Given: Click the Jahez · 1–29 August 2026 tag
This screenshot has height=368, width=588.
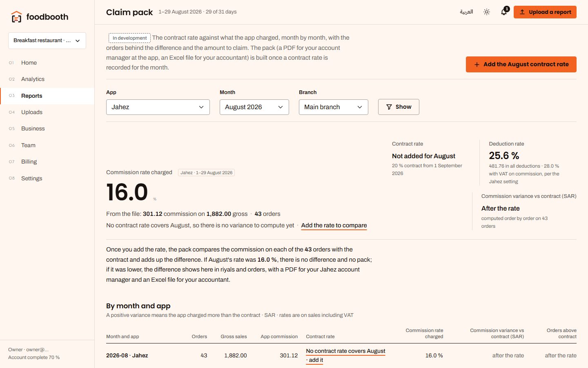Looking at the screenshot, I should (206, 173).
